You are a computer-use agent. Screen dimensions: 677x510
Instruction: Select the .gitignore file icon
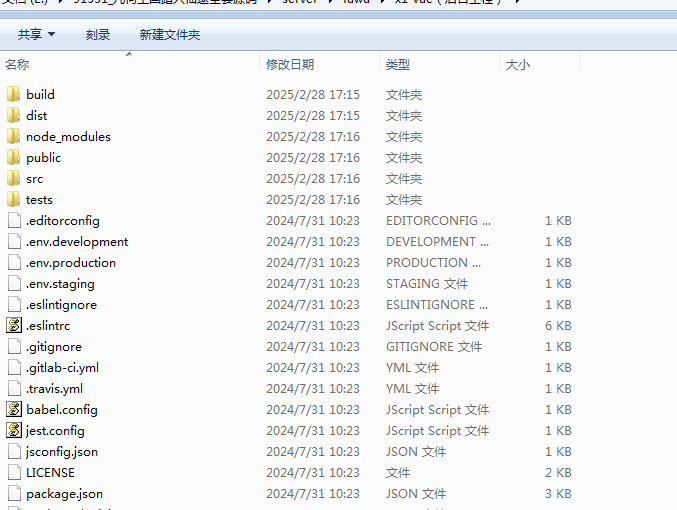(x=13, y=347)
